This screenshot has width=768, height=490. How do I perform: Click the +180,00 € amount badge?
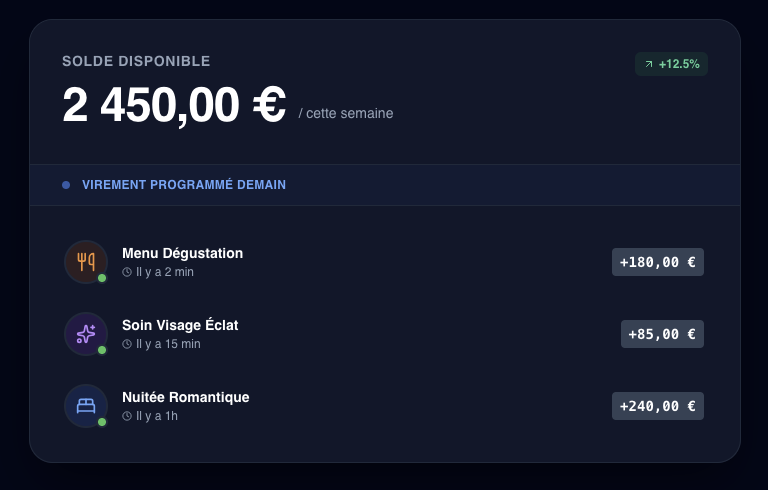658,262
